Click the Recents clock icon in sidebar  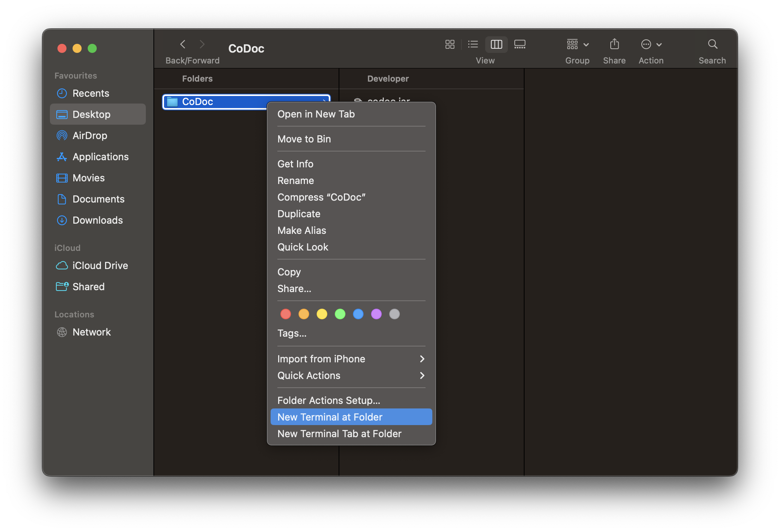(x=62, y=93)
